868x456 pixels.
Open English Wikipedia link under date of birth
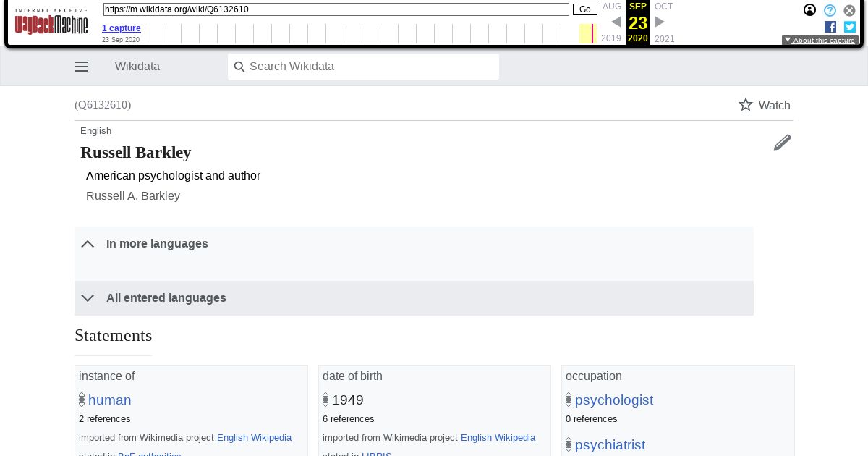498,438
